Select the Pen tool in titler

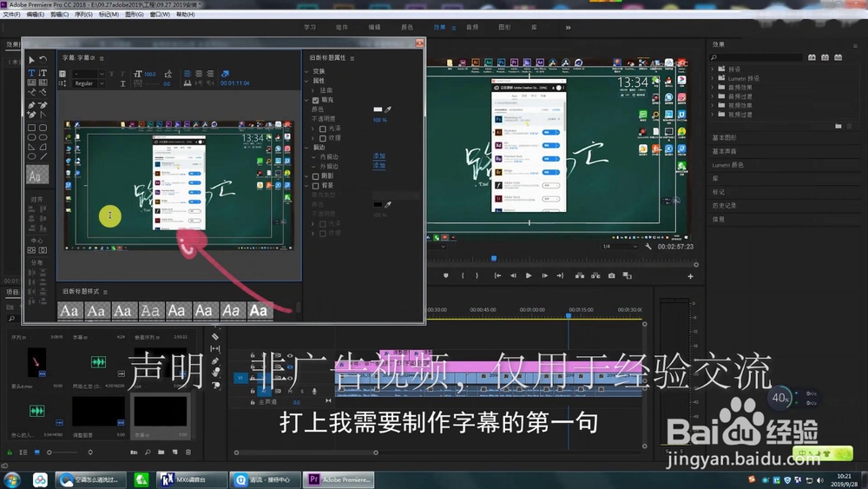coord(31,105)
